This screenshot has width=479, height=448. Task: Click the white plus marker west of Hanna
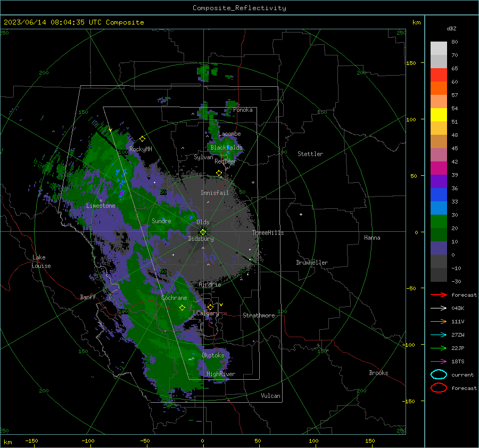tap(301, 214)
